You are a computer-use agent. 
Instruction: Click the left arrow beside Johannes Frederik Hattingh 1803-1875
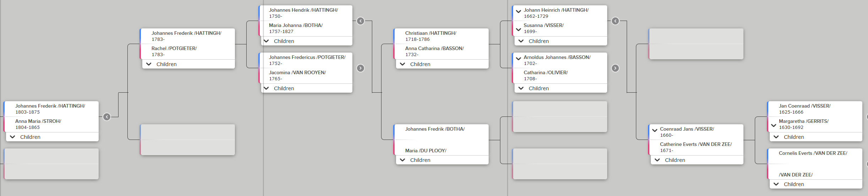(x=107, y=117)
